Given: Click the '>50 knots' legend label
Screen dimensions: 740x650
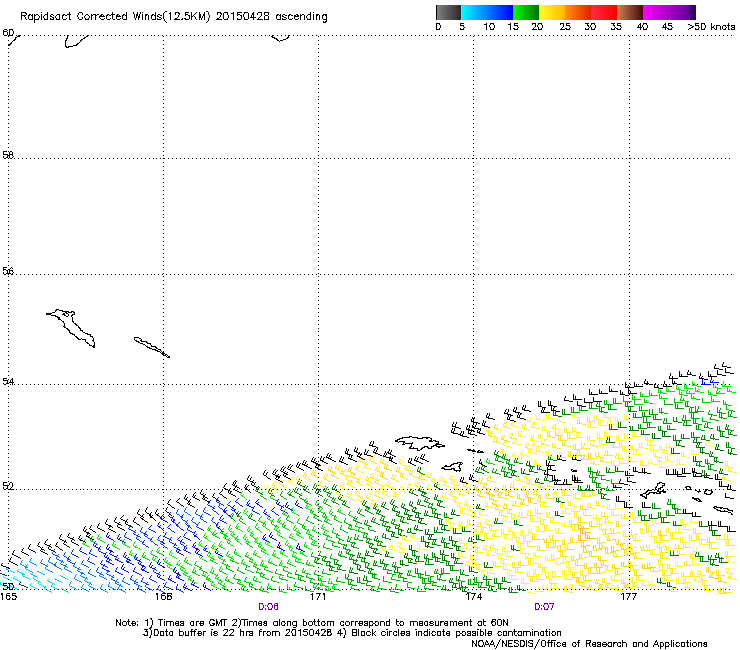Looking at the screenshot, I should click(711, 27).
